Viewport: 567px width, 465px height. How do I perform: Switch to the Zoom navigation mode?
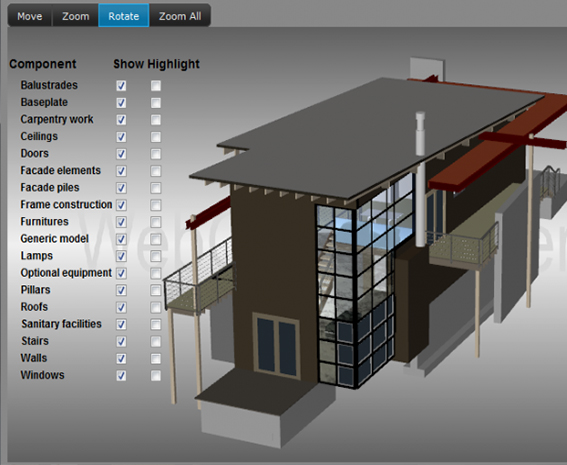(75, 16)
